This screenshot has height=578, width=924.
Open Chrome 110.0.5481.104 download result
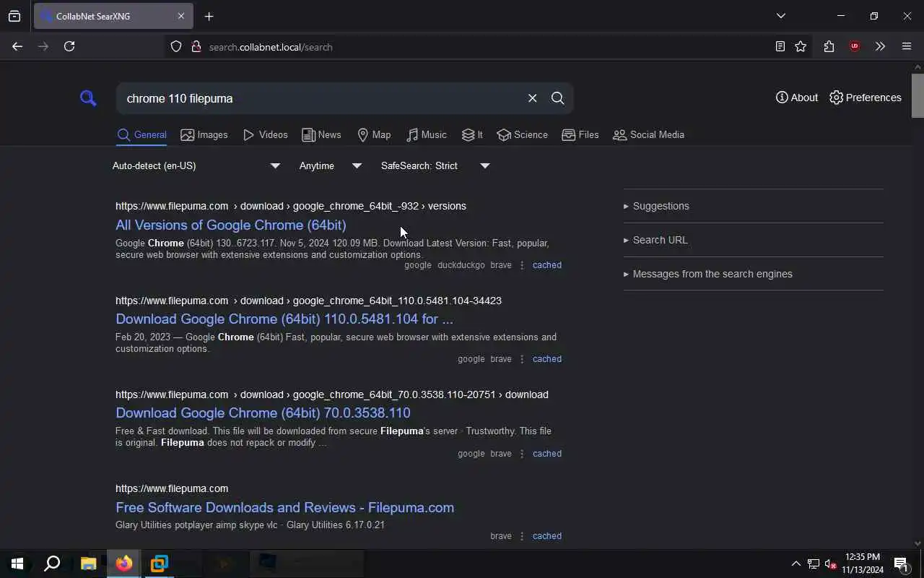tap(284, 319)
